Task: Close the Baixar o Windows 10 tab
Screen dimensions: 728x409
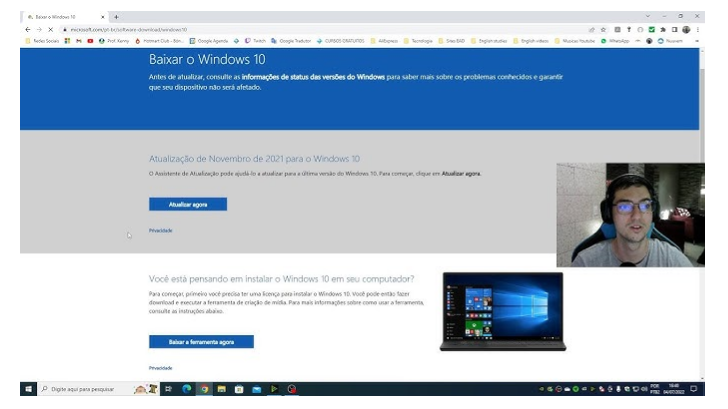Action: point(103,17)
